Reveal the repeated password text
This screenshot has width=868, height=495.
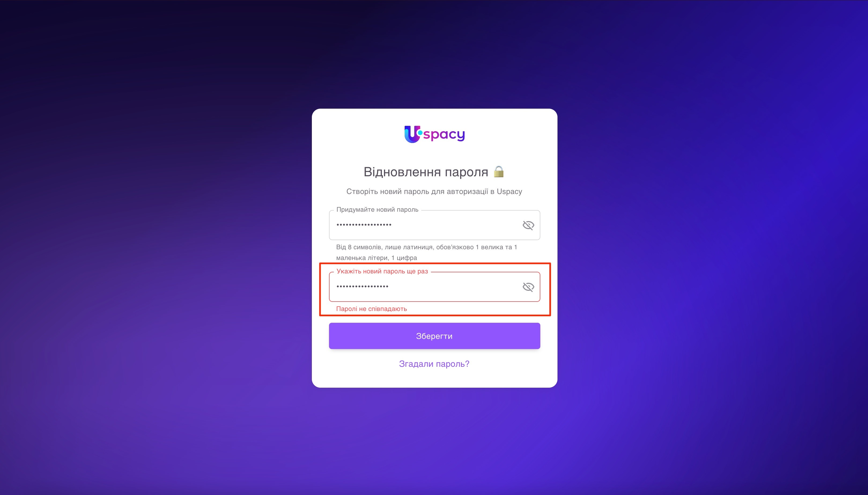coord(528,287)
